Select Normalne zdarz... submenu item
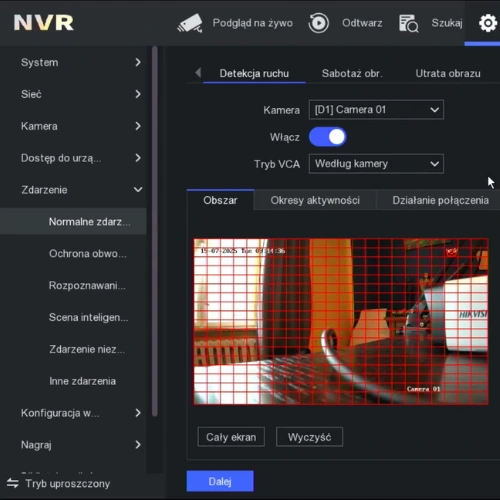 73,222
